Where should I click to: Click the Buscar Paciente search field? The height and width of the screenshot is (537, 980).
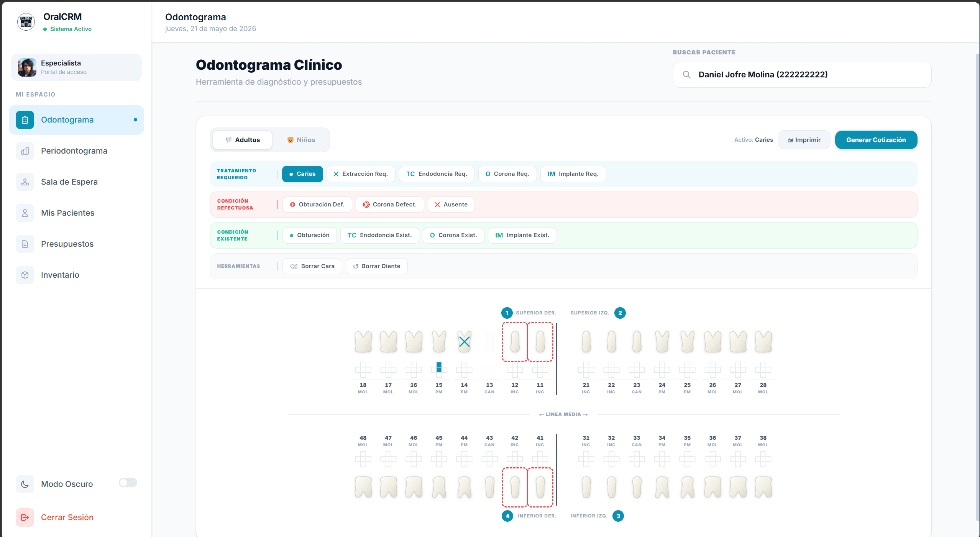pos(802,75)
